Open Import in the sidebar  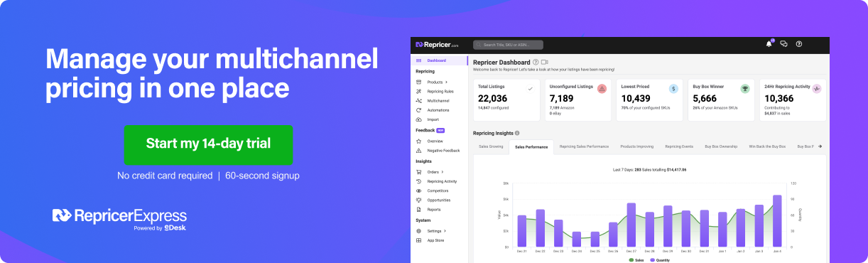(x=433, y=119)
